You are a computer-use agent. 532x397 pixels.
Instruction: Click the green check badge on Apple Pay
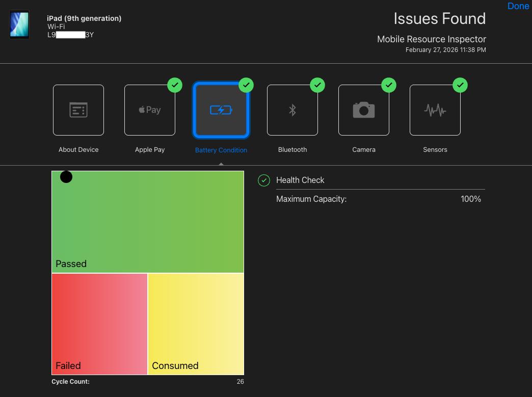coord(175,85)
